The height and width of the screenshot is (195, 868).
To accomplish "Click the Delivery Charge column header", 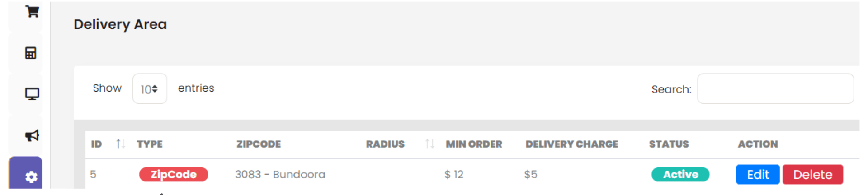I will (x=571, y=144).
